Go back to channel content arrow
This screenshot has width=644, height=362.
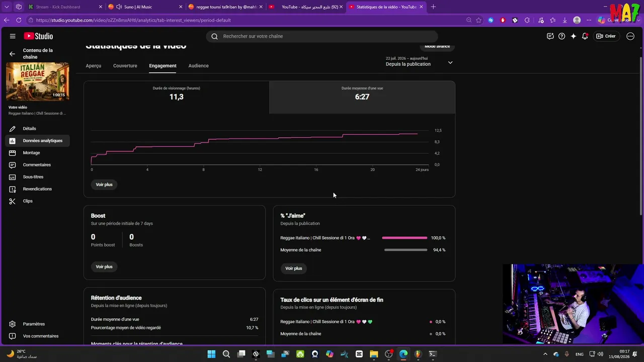tap(12, 54)
